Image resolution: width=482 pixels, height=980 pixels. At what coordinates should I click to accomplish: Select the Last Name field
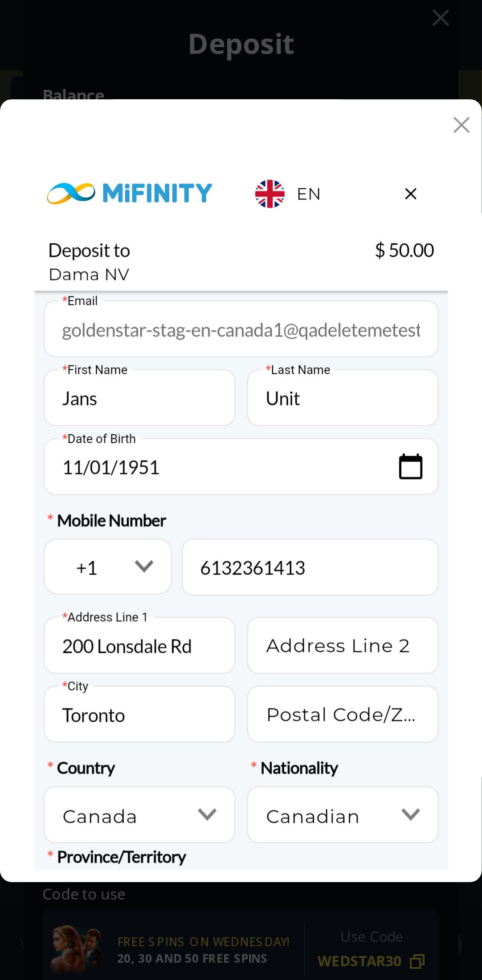click(x=343, y=399)
